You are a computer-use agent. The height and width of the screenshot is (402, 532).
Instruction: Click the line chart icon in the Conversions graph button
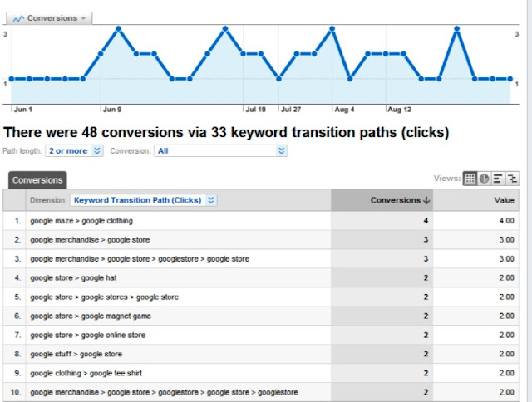(x=18, y=18)
